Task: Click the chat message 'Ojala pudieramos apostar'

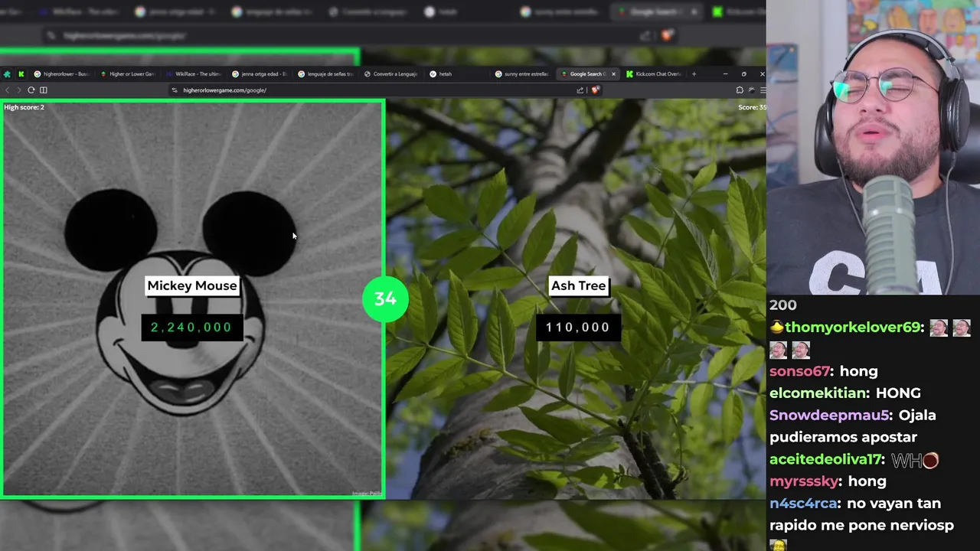Action: point(853,426)
